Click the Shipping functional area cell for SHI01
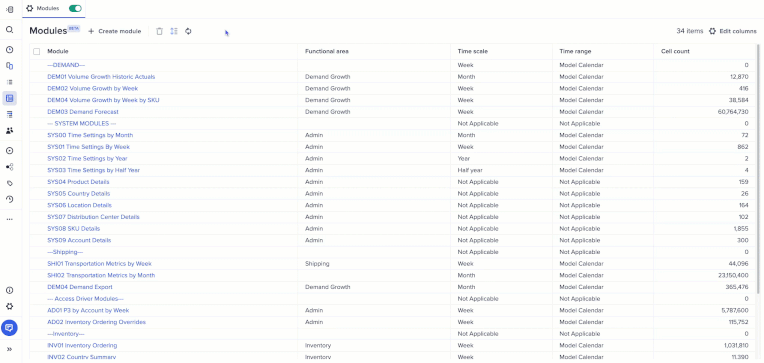 coord(317,264)
